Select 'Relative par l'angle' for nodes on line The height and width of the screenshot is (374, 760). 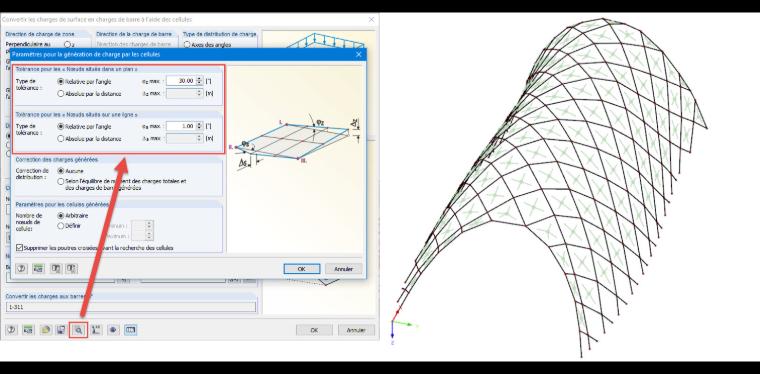(61, 126)
